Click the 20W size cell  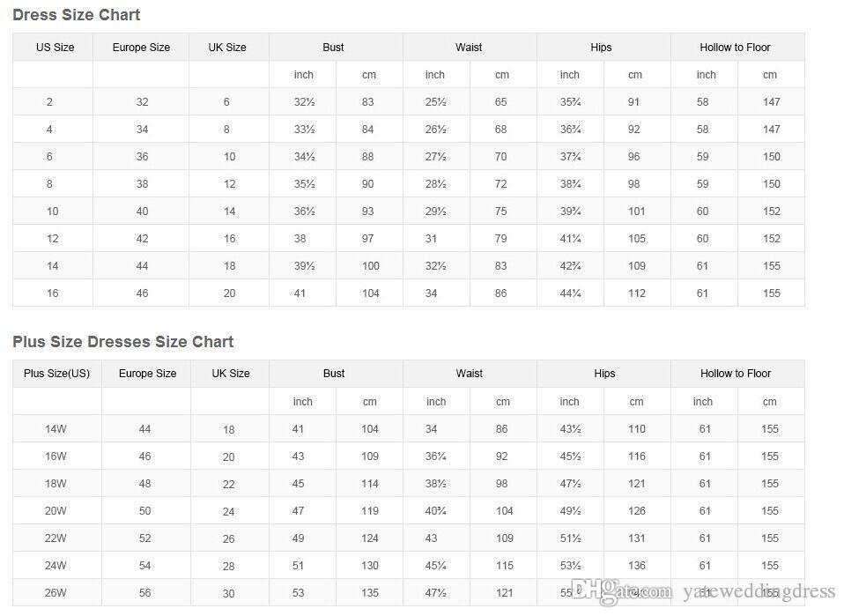coord(56,511)
